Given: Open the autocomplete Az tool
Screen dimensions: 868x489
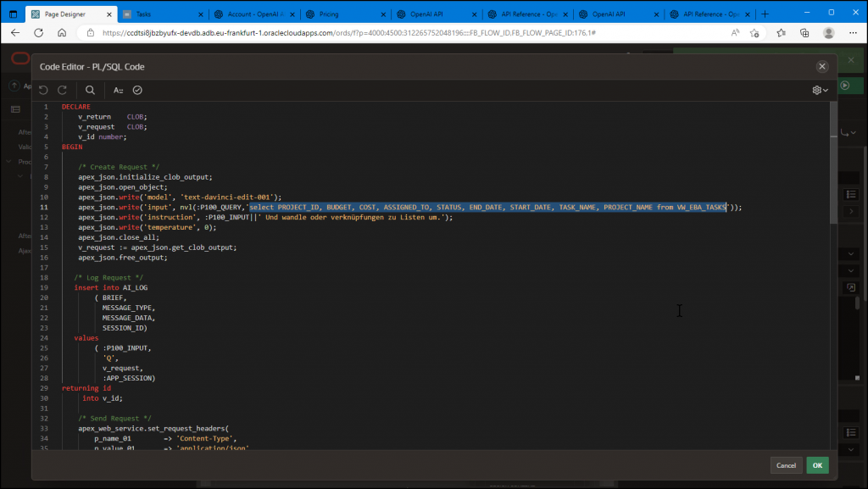Looking at the screenshot, I should 118,90.
